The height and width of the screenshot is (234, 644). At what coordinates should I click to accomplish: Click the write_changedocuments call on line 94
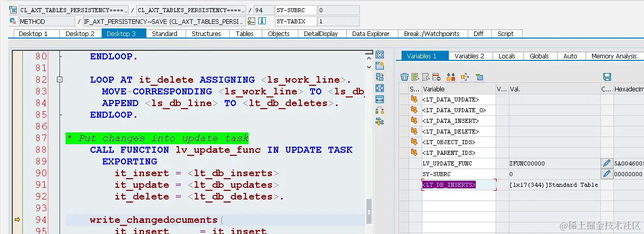click(x=157, y=220)
